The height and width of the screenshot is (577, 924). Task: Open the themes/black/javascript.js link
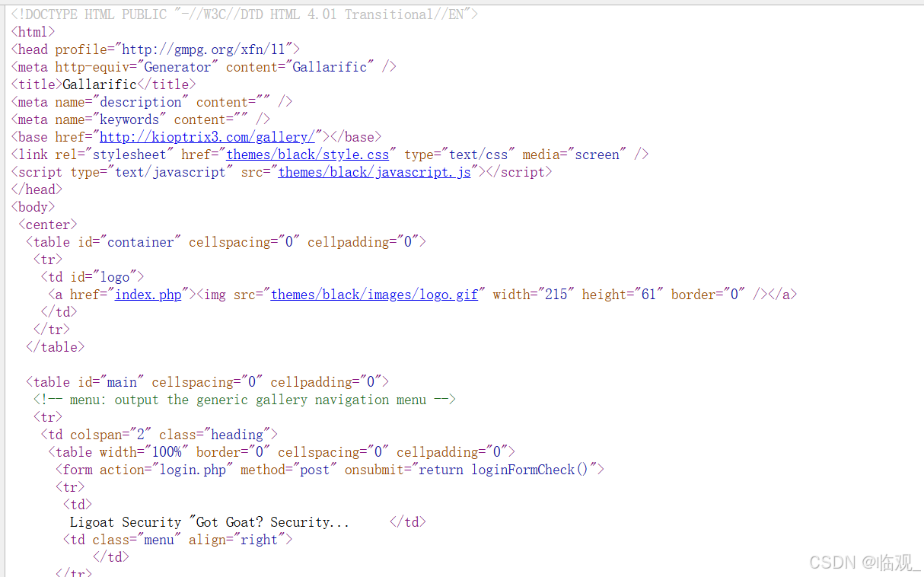click(374, 172)
